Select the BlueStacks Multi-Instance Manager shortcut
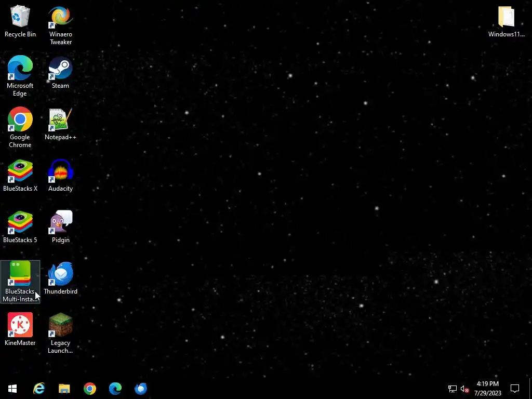 20,282
